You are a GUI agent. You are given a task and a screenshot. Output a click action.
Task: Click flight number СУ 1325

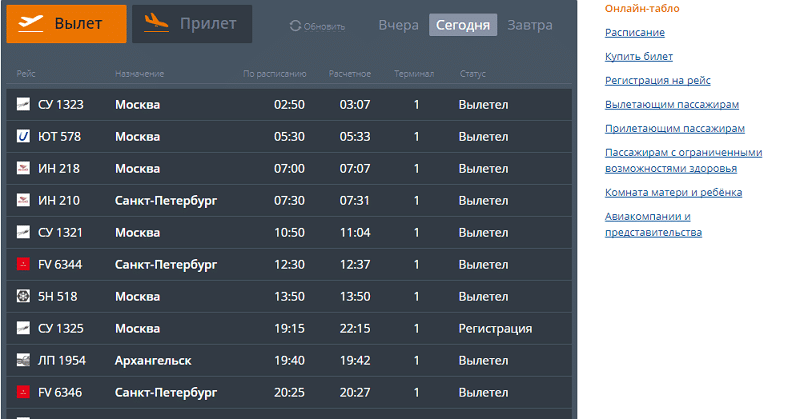(x=61, y=329)
